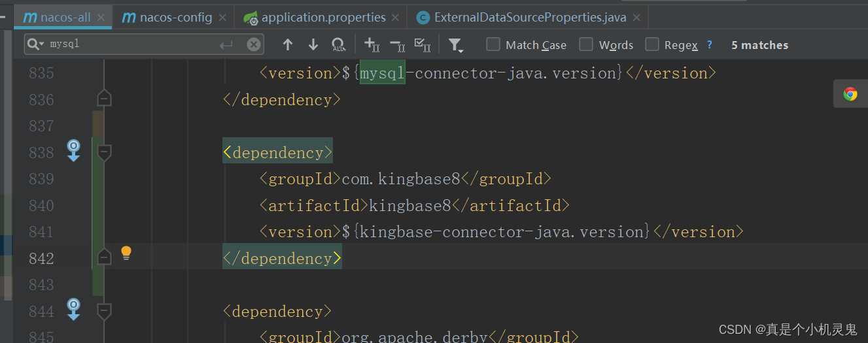Viewport: 868px width, 343px height.
Task: Collapse the fold marker on line 836
Action: [104, 99]
